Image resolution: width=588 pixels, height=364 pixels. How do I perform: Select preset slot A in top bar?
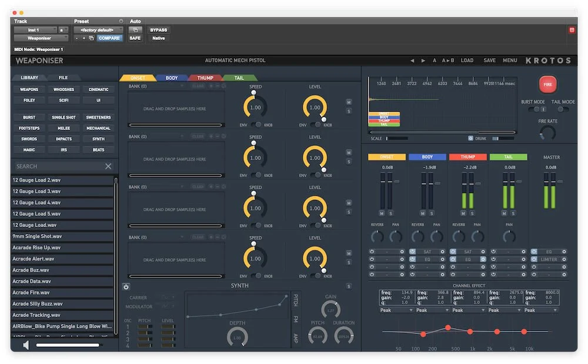435,61
